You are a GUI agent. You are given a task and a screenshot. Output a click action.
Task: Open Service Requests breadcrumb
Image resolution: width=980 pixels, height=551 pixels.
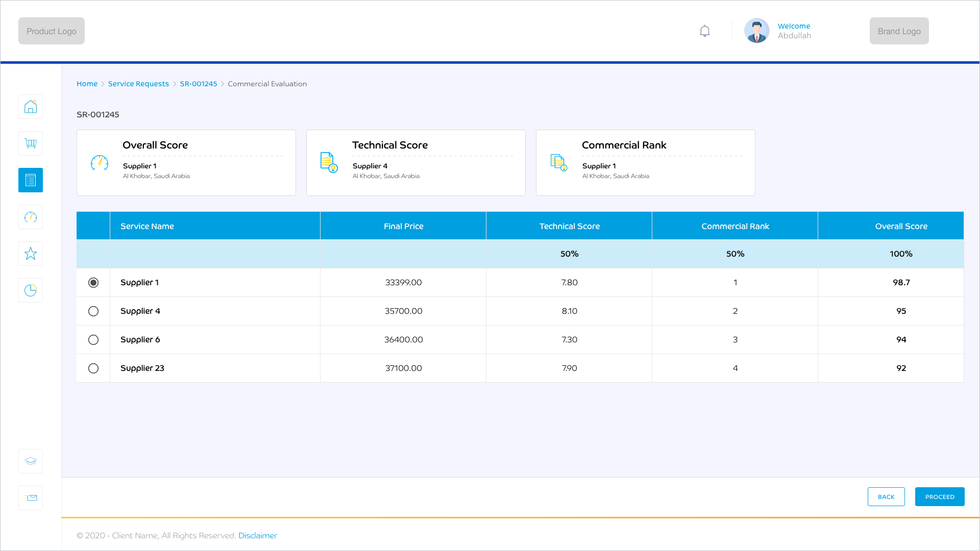138,84
